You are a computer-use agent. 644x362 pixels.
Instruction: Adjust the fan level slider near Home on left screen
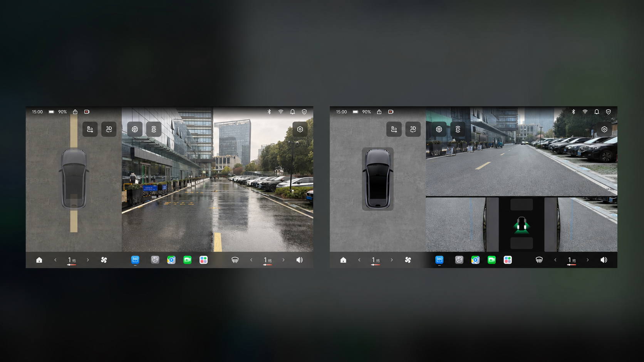tap(72, 265)
